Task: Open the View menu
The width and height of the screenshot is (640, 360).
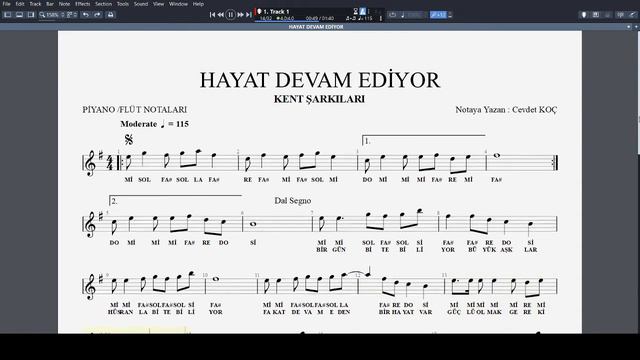Action: [158, 4]
